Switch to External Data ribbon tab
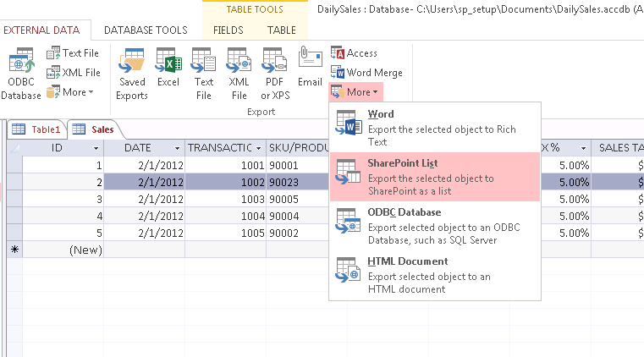This screenshot has height=357, width=644. 41,30
